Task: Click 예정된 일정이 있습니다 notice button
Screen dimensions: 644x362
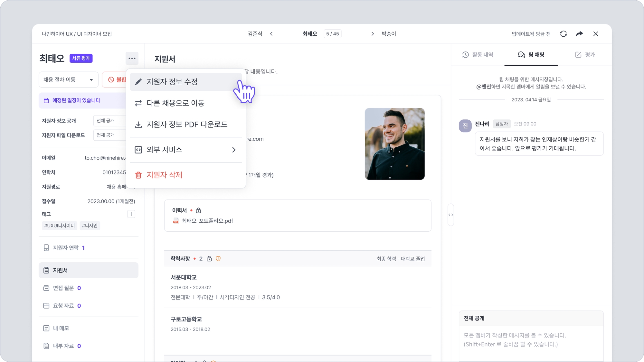Action: click(76, 100)
